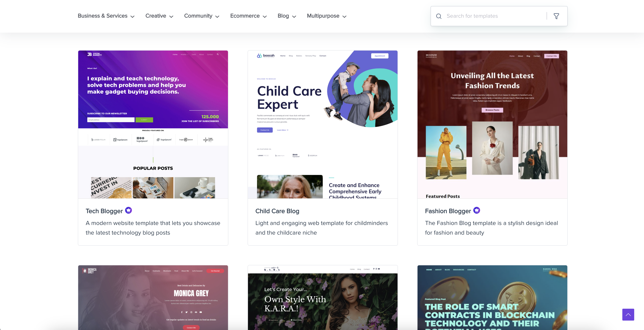Click the search magnifier icon
The height and width of the screenshot is (330, 644).
[x=439, y=16]
